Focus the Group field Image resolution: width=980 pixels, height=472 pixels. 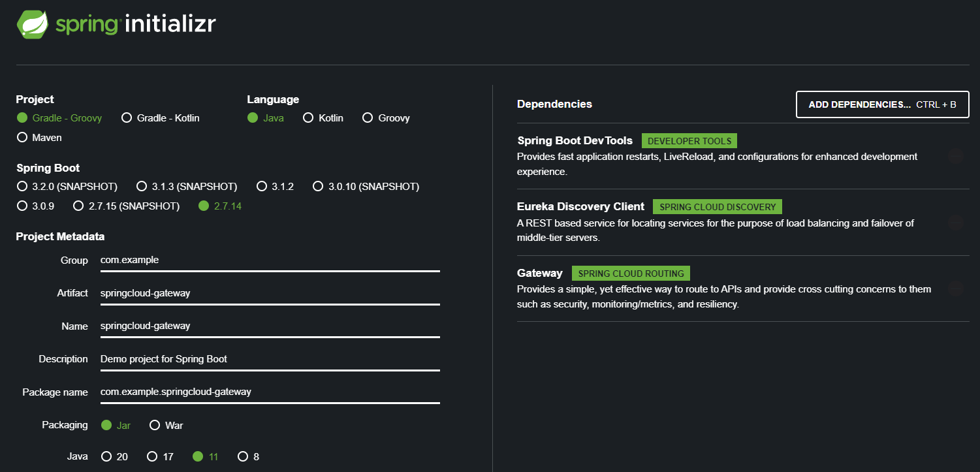coord(270,260)
